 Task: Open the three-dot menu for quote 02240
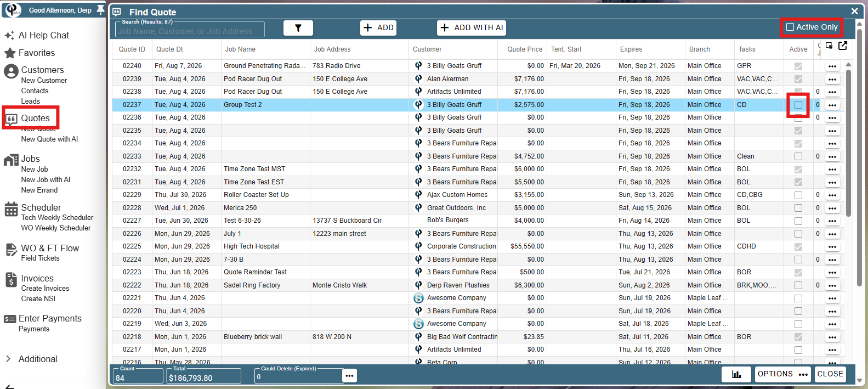tap(832, 66)
